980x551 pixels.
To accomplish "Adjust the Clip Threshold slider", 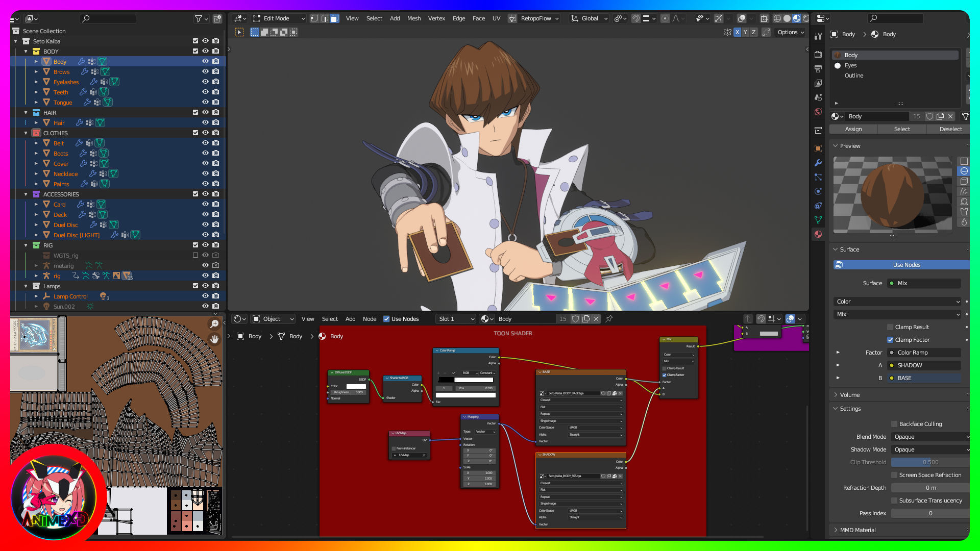I will (x=930, y=462).
